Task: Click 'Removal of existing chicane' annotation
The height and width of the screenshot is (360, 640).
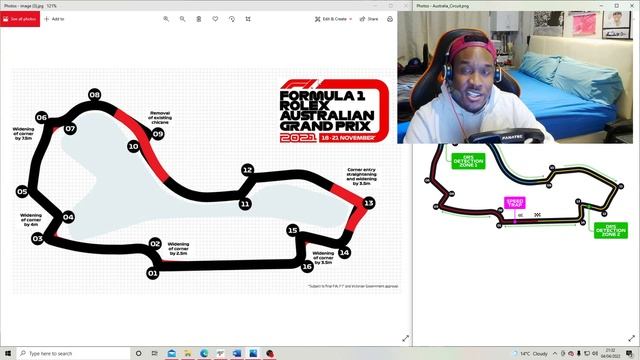Action: point(160,118)
